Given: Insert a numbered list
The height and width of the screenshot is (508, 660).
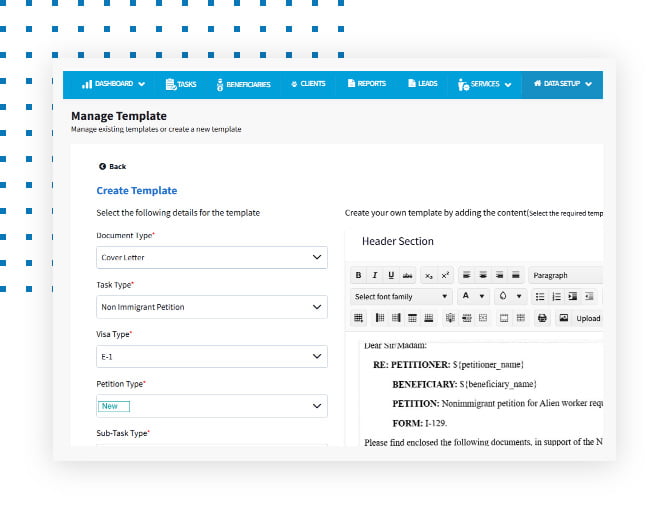Looking at the screenshot, I should click(557, 297).
